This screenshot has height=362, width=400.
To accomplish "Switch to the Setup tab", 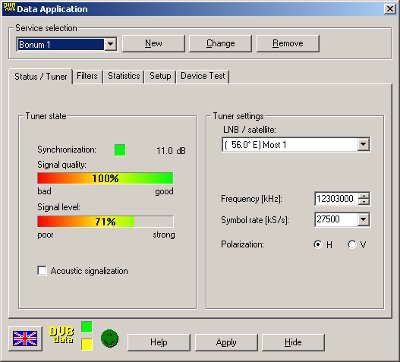I will pos(160,76).
